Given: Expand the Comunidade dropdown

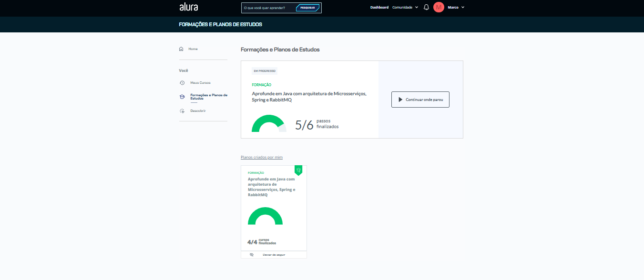Looking at the screenshot, I should click(x=405, y=7).
